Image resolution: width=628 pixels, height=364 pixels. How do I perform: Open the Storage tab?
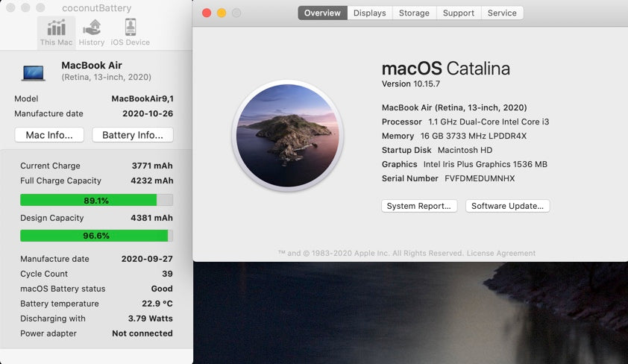414,13
